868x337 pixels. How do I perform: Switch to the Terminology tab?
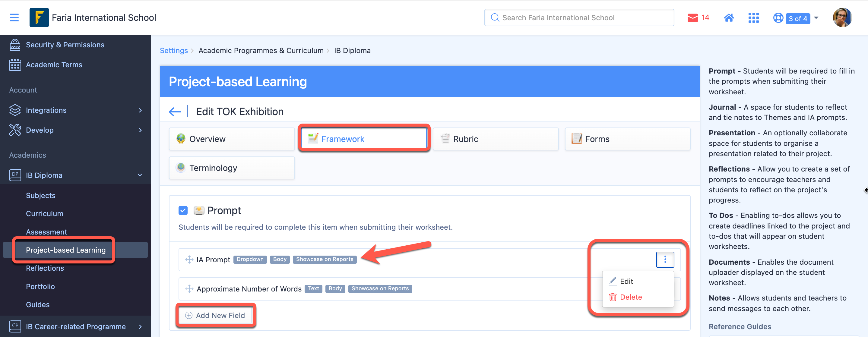[x=232, y=168]
